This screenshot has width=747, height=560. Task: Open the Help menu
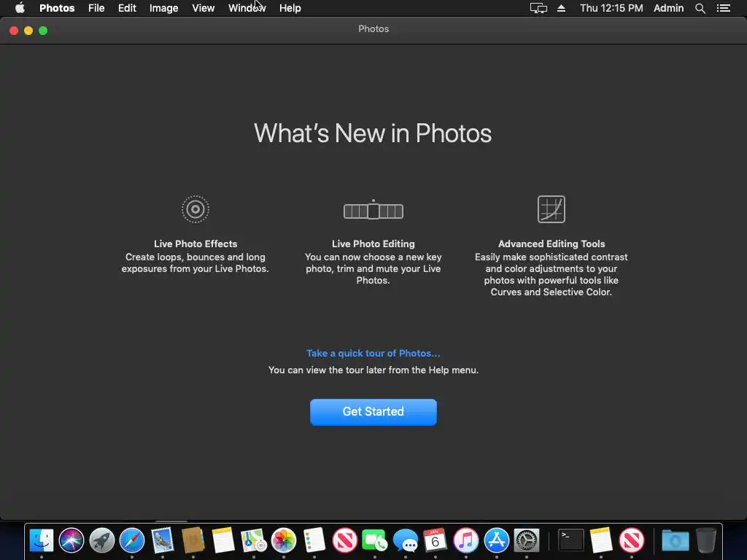[x=290, y=8]
